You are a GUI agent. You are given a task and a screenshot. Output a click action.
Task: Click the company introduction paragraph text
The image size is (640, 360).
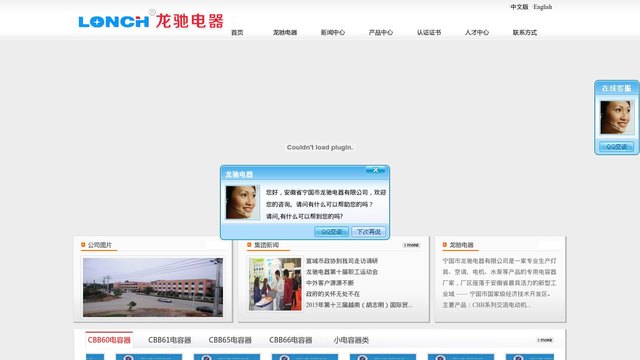500,283
